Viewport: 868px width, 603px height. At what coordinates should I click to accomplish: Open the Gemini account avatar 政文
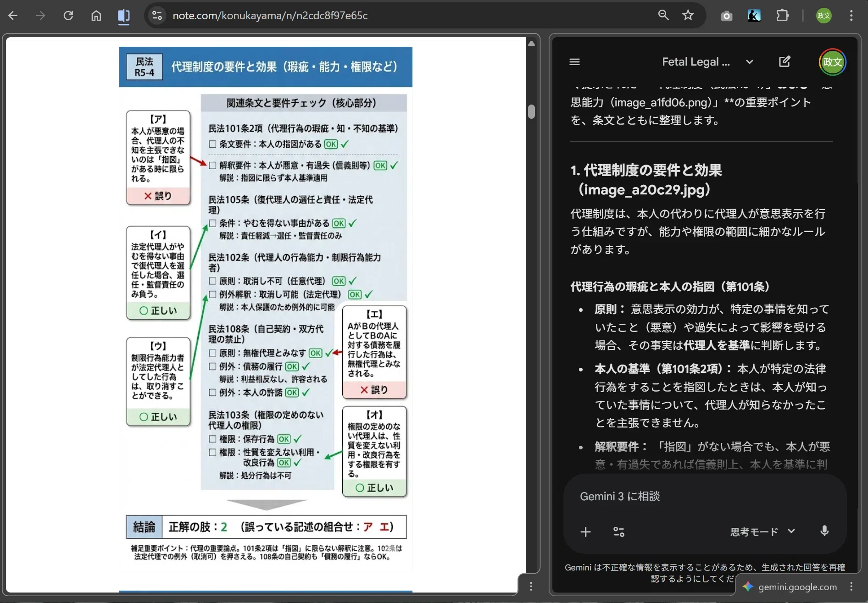click(x=832, y=62)
